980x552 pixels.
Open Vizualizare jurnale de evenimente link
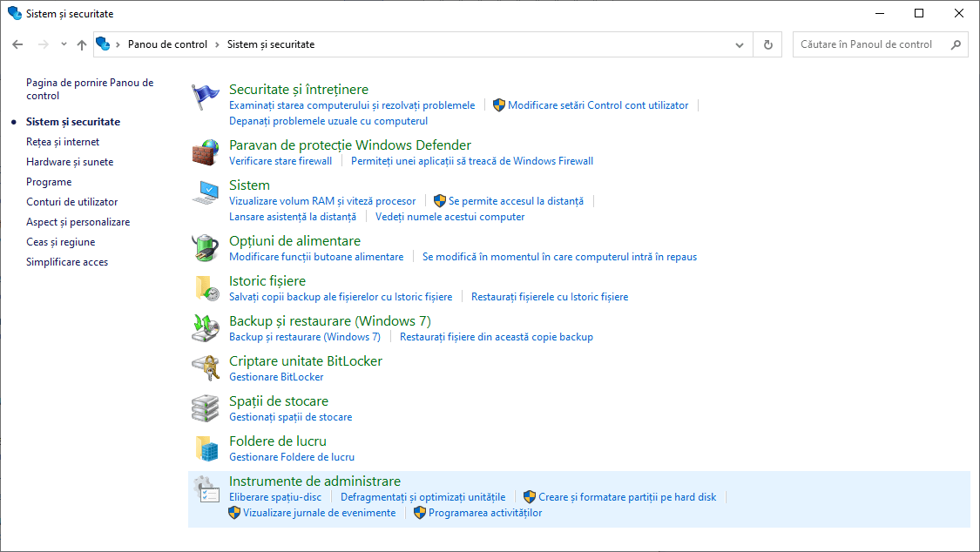coord(319,513)
